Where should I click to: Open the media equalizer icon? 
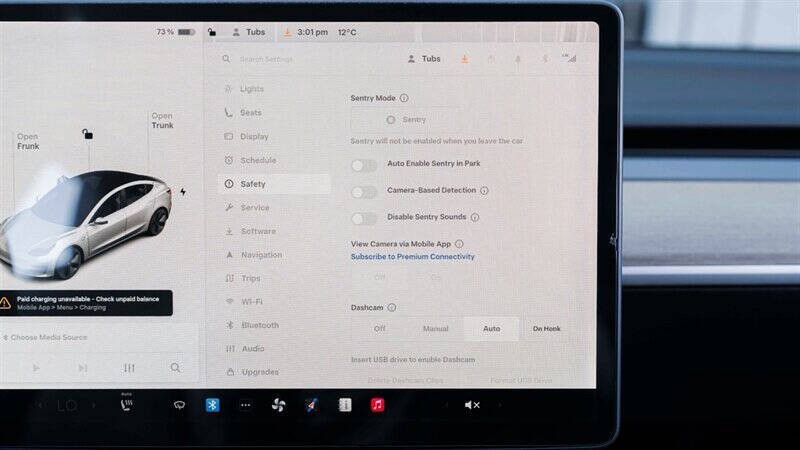click(x=129, y=368)
